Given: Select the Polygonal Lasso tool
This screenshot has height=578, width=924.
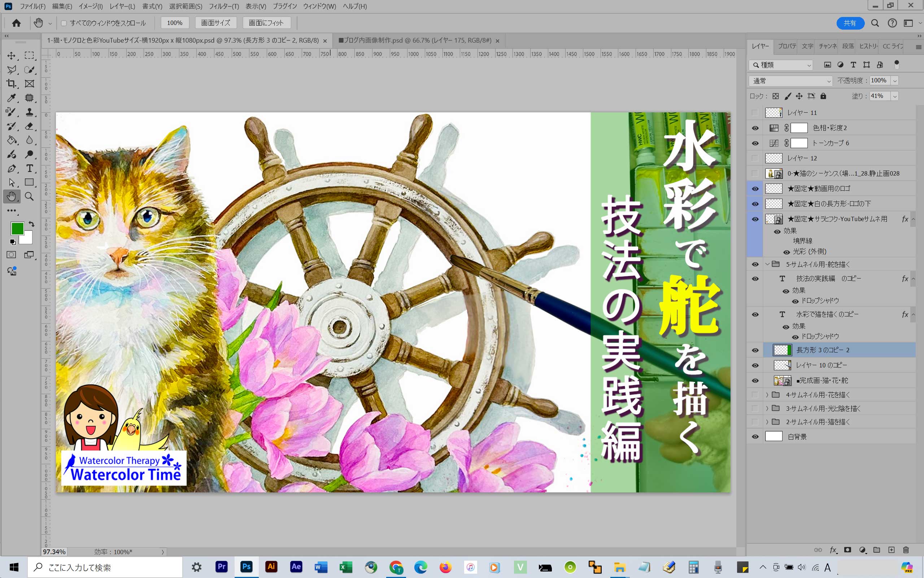Looking at the screenshot, I should tap(12, 70).
